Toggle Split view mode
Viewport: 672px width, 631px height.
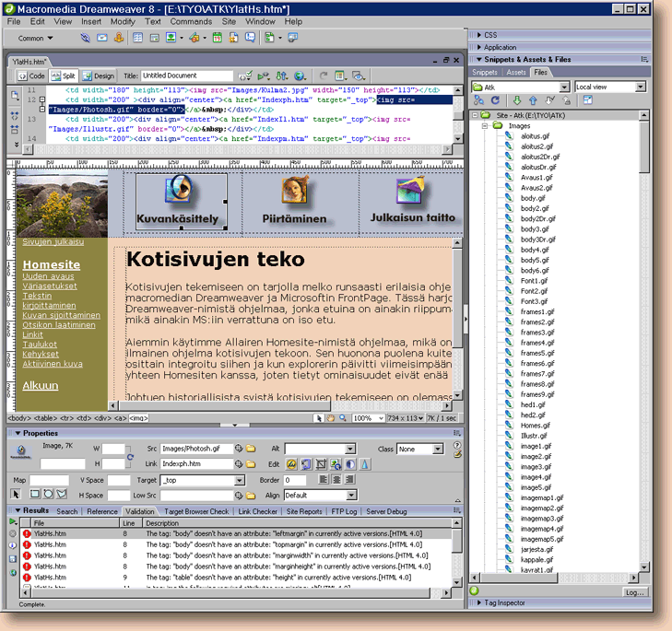click(64, 76)
